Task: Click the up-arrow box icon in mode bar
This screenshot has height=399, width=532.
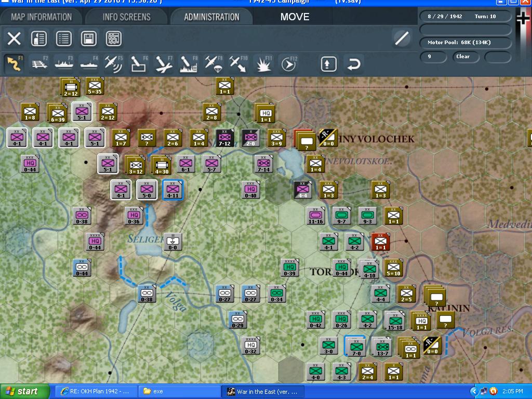Action: click(328, 64)
